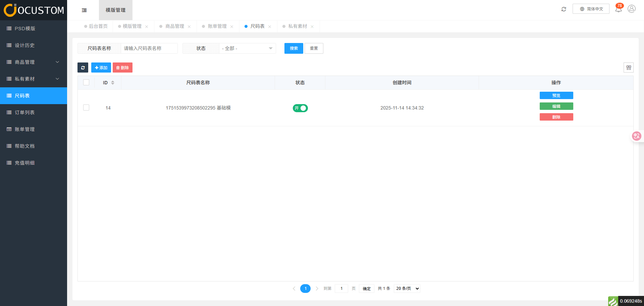
Task: Sort the table by ID column arrows
Action: point(113,83)
